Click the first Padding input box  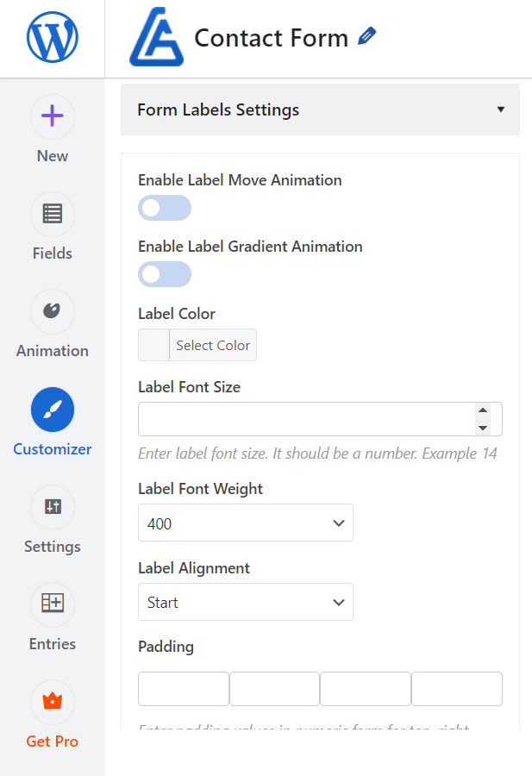pyautogui.click(x=183, y=690)
